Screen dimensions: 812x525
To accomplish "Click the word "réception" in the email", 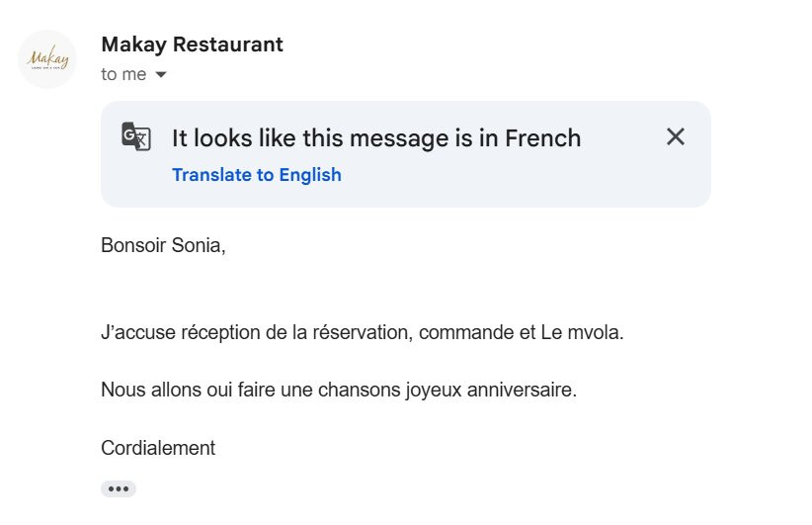I will tap(215, 332).
